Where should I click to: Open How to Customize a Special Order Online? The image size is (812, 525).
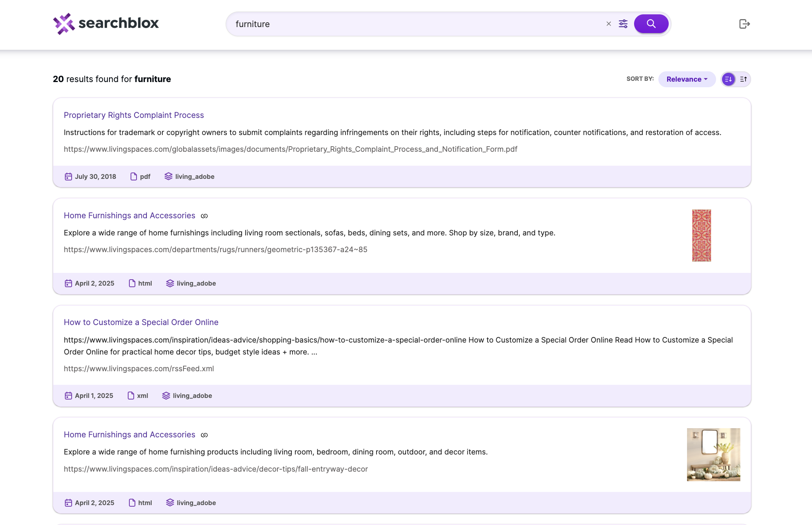(141, 322)
